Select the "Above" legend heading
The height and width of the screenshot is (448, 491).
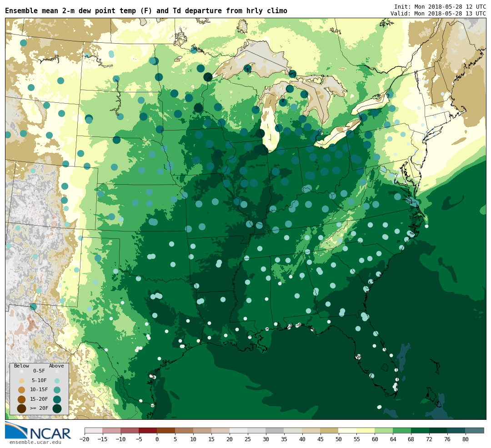pos(56,366)
